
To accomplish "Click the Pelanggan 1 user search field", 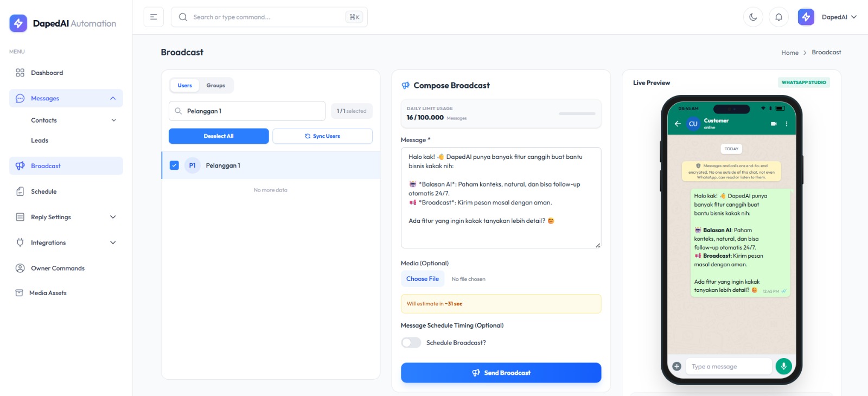I will pyautogui.click(x=247, y=111).
